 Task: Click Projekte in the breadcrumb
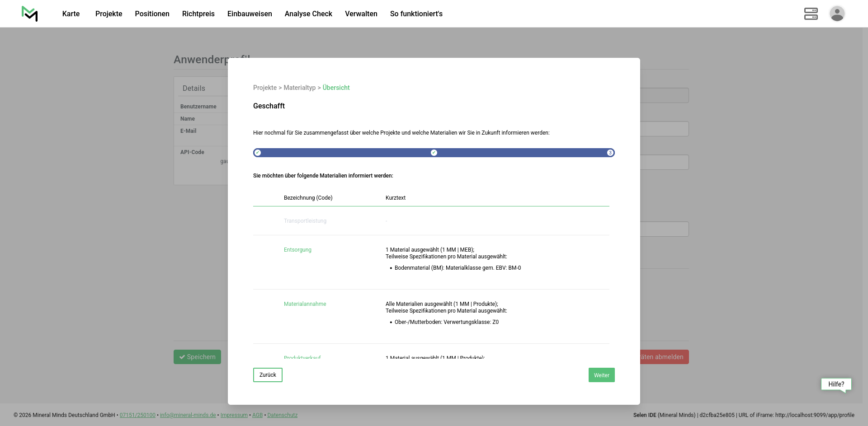[x=264, y=88]
